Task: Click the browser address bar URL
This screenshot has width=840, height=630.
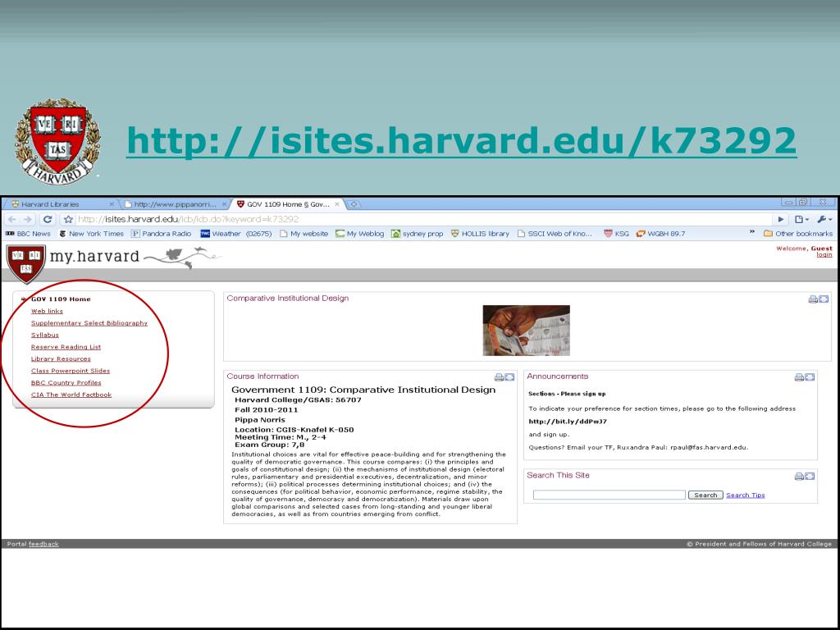Action: pos(188,219)
